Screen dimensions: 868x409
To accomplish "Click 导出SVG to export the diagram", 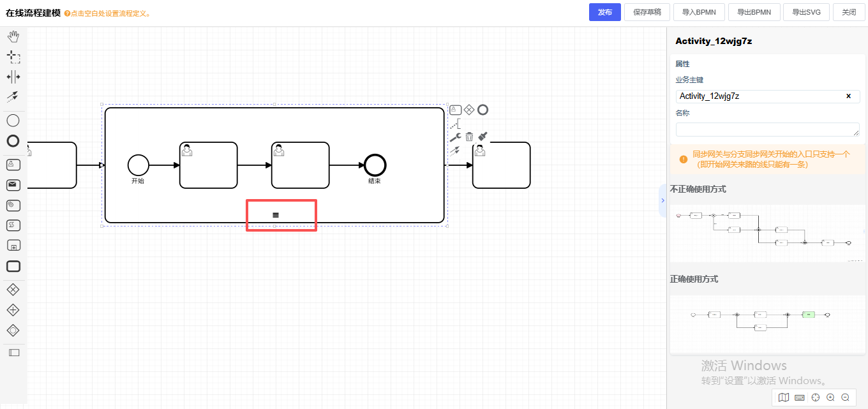I will coord(807,12).
